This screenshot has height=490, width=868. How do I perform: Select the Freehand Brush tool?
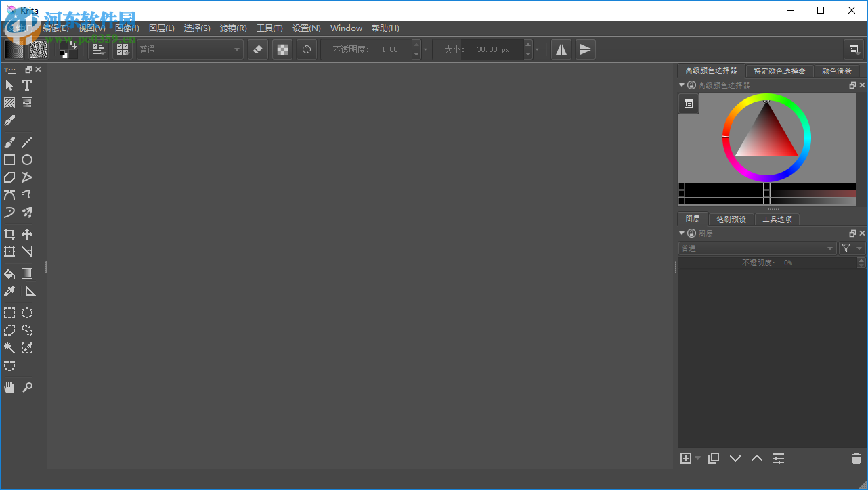9,142
